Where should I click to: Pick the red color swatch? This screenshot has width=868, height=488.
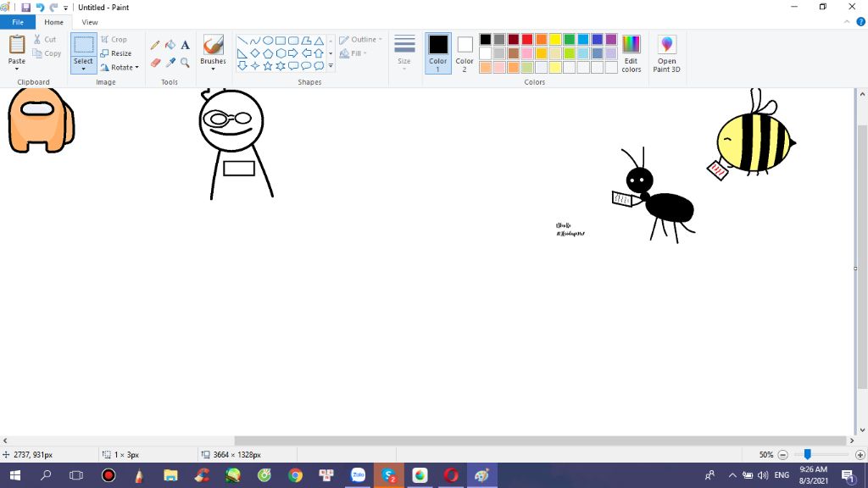tap(527, 39)
